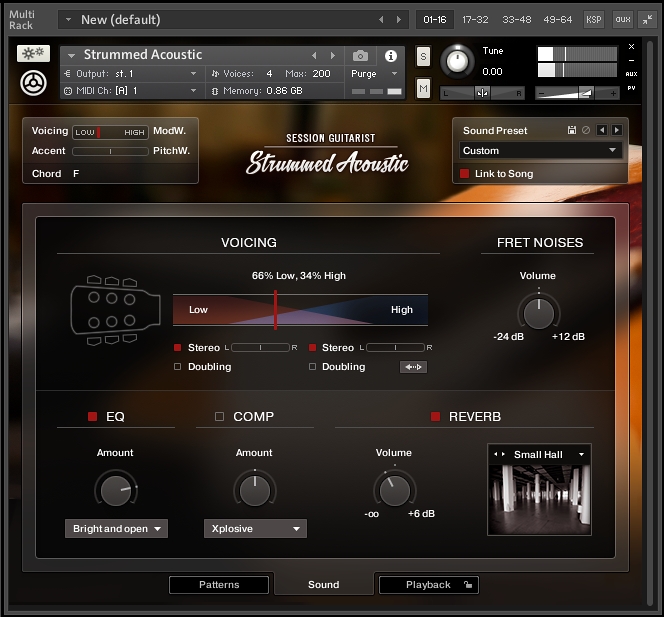Click the EQ Amount knob

click(116, 490)
